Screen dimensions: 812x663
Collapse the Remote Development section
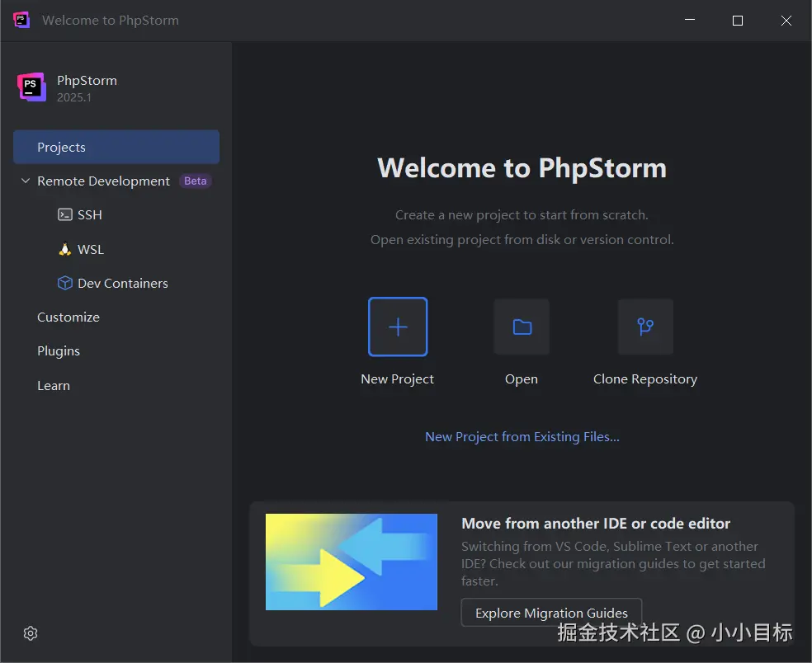(26, 181)
